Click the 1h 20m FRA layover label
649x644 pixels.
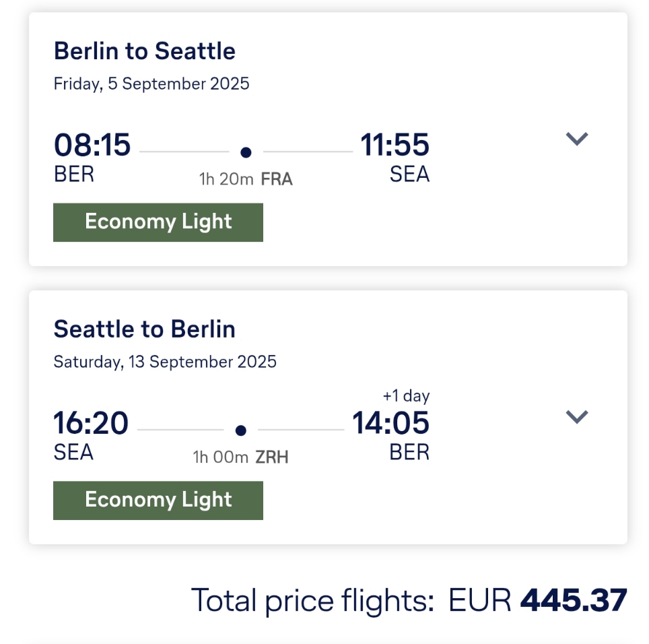[x=246, y=179]
